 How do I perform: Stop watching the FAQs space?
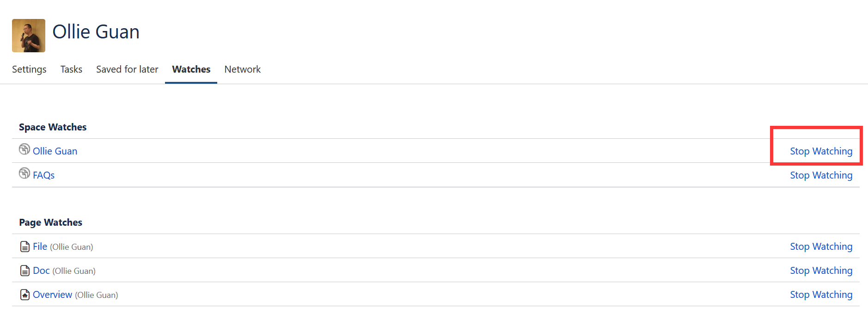coord(821,175)
